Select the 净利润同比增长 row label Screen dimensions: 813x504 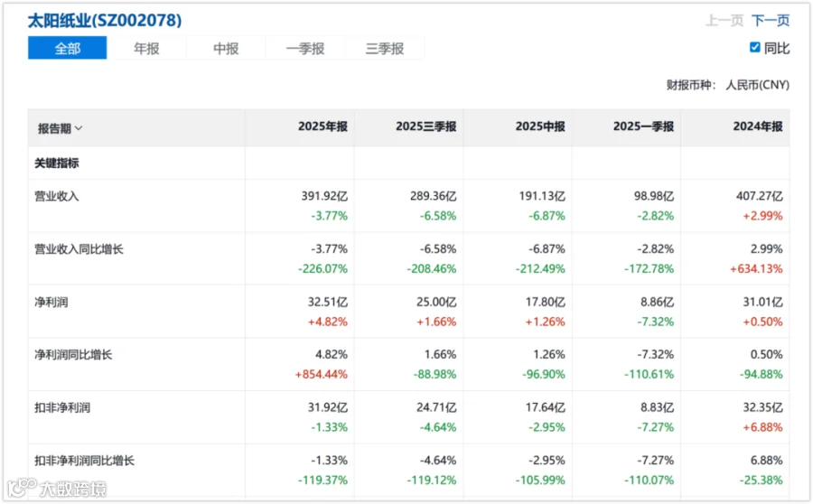tap(73, 355)
